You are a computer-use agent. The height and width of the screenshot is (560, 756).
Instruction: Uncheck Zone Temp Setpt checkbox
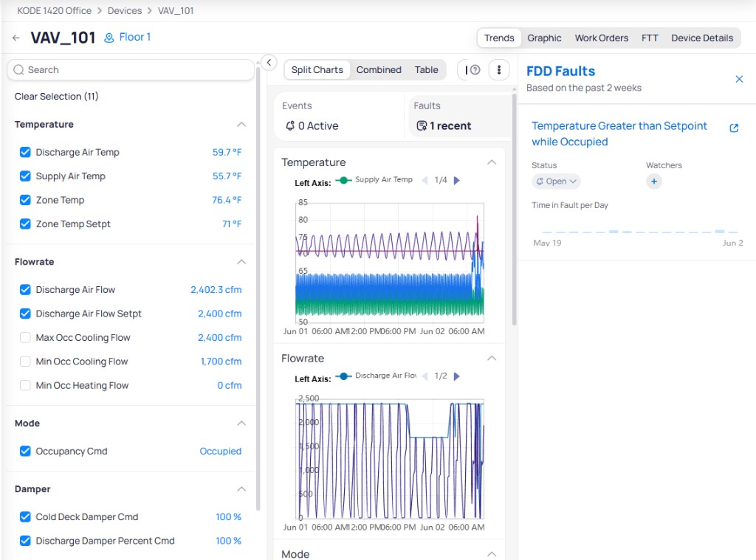point(25,224)
